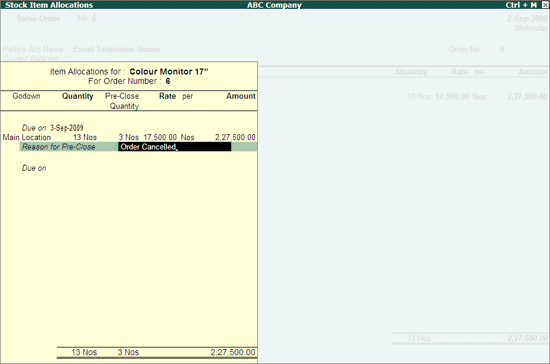Click the 3 Nos pre-close quantity value
This screenshot has height=364, width=550.
[128, 137]
